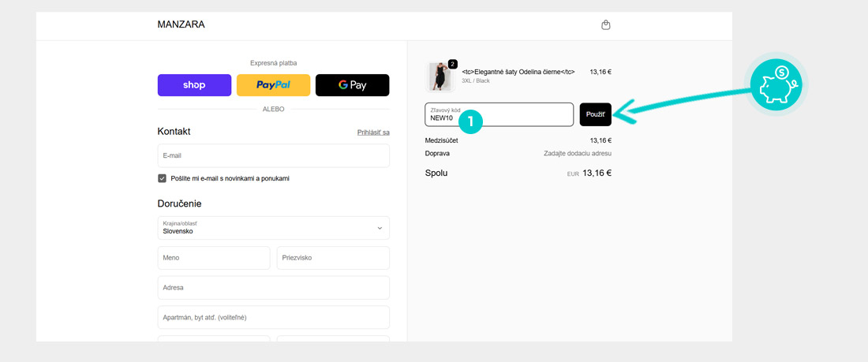Choose PayPal express payment
Screen dimensions: 868x362
click(x=273, y=85)
